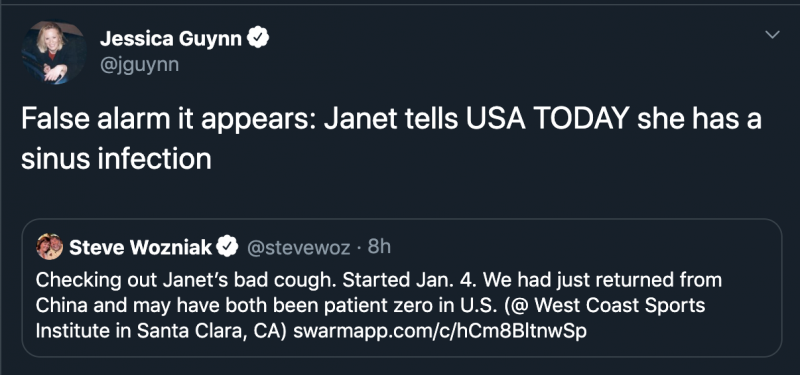This screenshot has width=800, height=375.
Task: Open Jessica Guynn's profile picture
Action: 54,53
